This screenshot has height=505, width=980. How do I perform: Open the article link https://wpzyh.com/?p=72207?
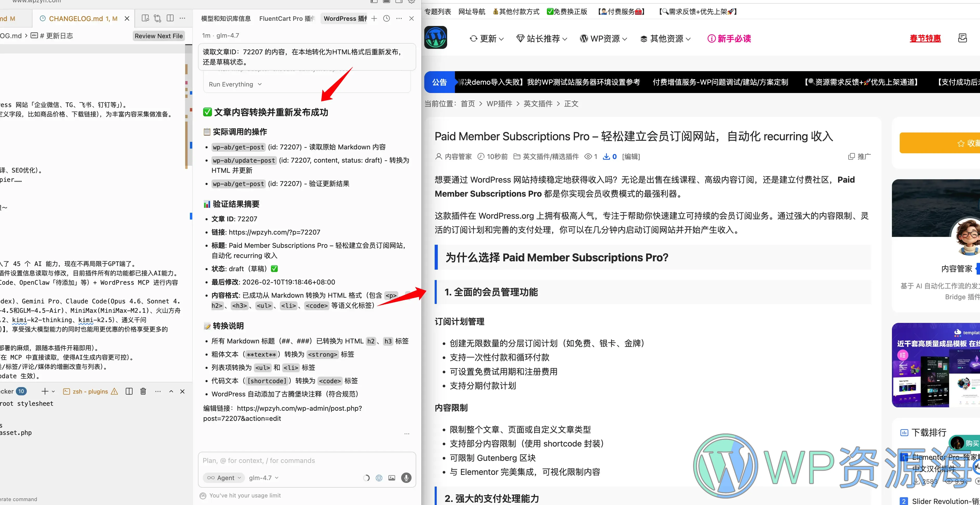pyautogui.click(x=275, y=232)
